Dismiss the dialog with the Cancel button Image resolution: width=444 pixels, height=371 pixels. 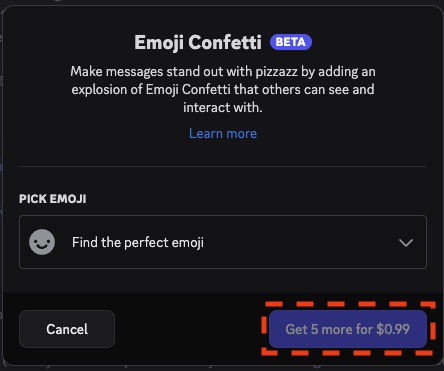tap(67, 329)
